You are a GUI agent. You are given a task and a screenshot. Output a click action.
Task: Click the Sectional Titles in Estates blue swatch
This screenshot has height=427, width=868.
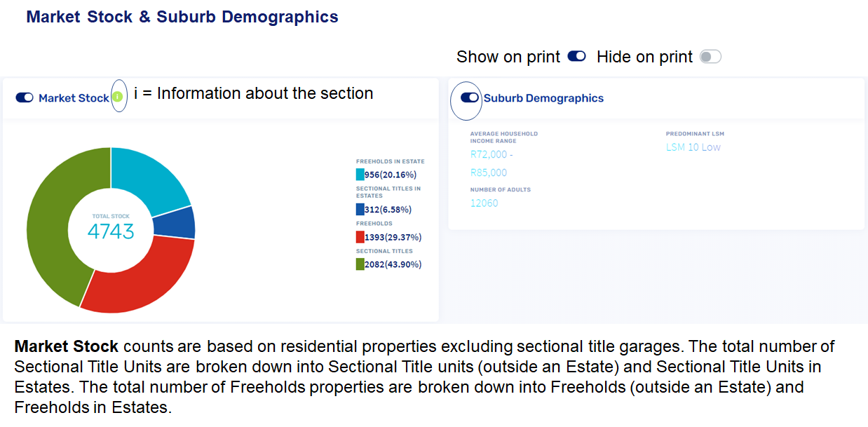point(360,209)
